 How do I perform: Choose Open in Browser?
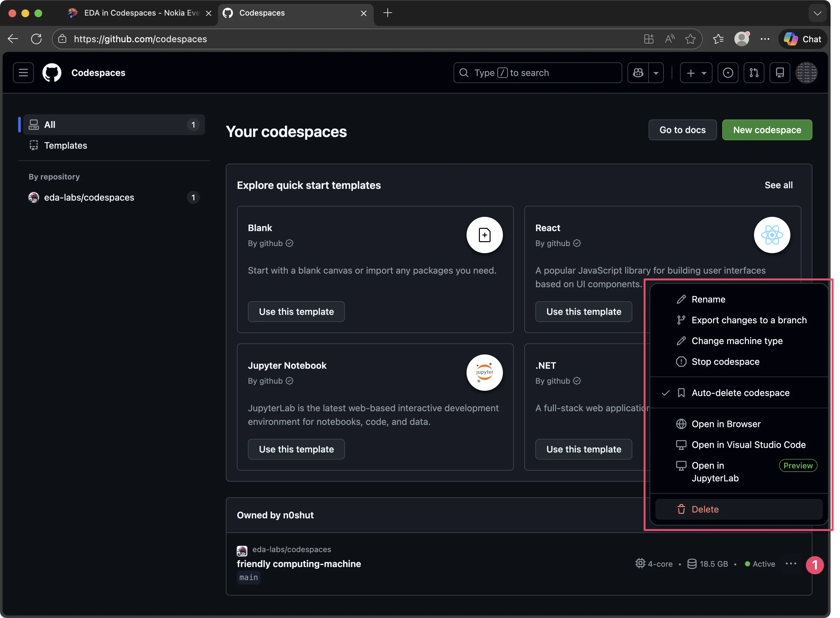[739, 424]
